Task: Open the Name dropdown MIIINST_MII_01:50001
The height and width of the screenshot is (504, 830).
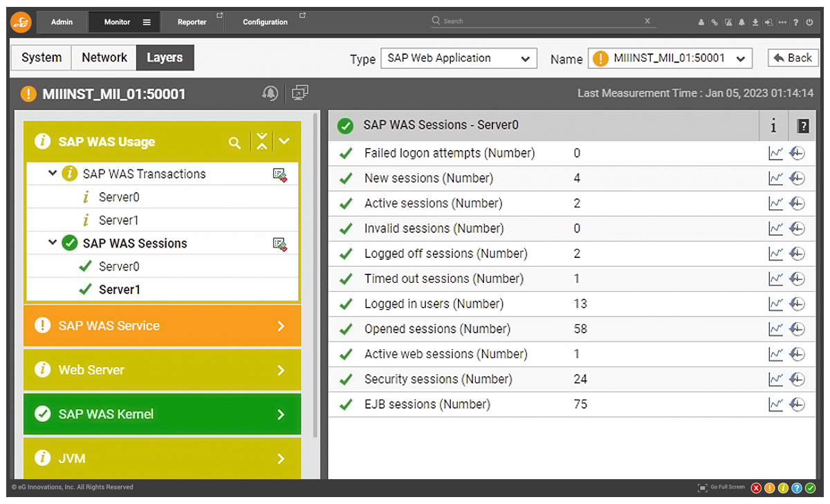Action: point(670,59)
